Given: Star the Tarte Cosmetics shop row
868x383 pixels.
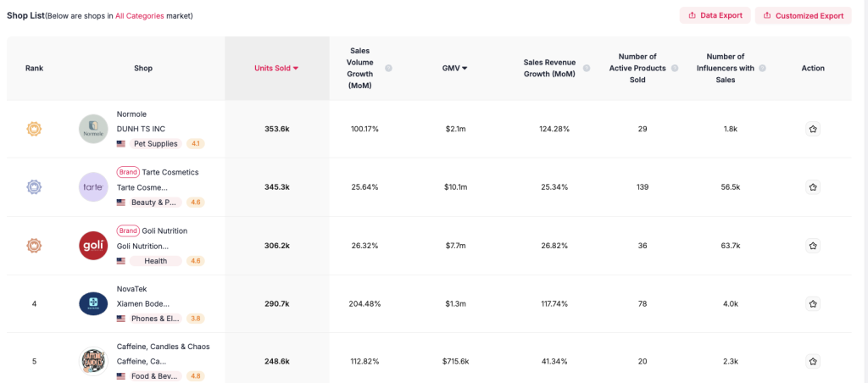Looking at the screenshot, I should point(812,187).
